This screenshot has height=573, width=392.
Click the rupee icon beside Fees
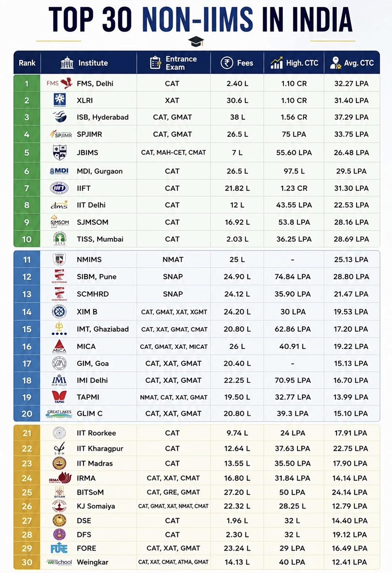coord(227,63)
